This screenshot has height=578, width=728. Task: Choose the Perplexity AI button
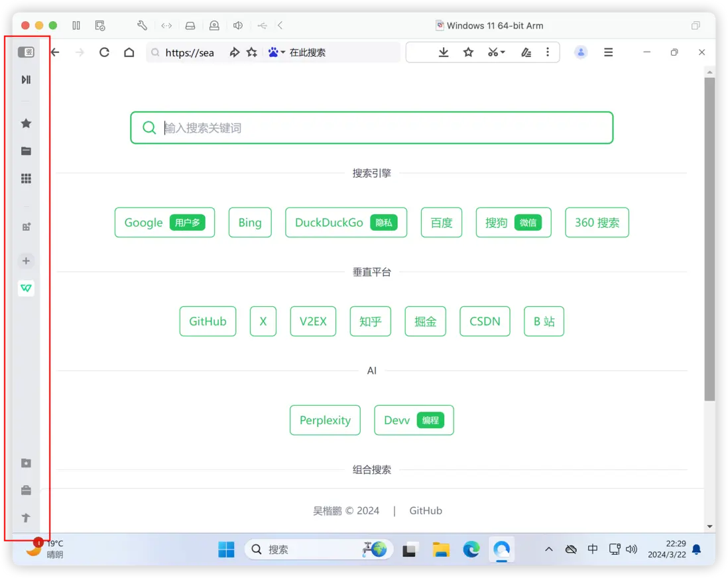[x=325, y=420]
